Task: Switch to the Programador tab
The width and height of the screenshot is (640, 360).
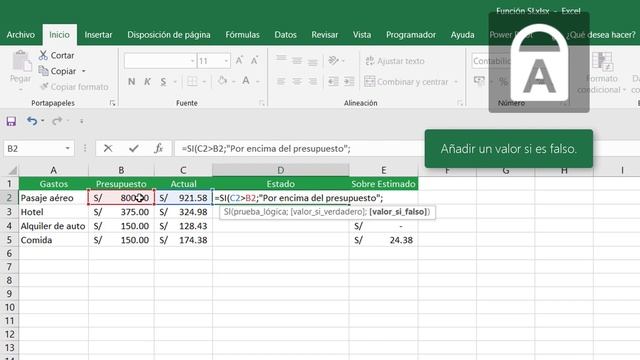Action: coord(411,35)
